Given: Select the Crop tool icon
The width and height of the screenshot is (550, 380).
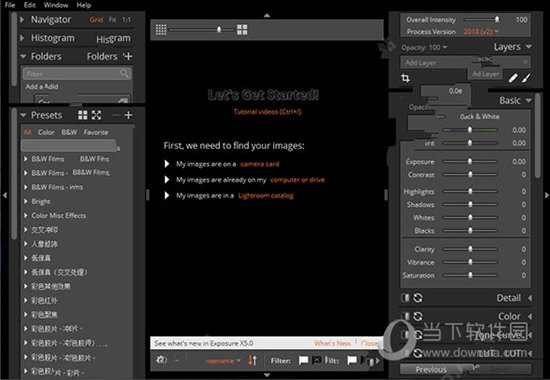Looking at the screenshot, I should (405, 78).
